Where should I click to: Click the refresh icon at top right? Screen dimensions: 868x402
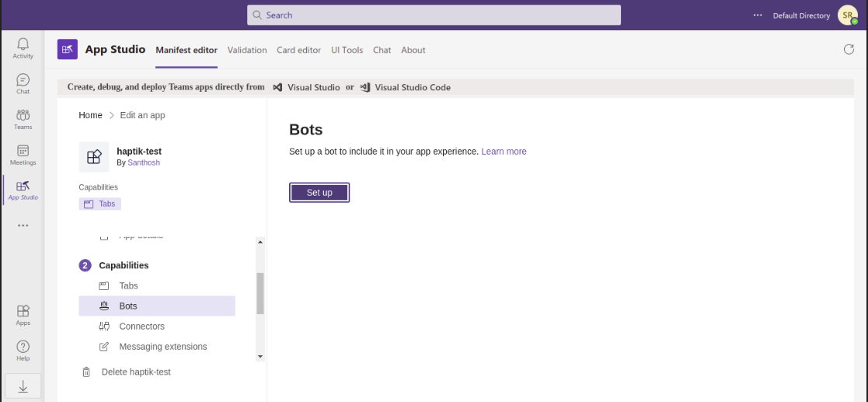(x=849, y=49)
